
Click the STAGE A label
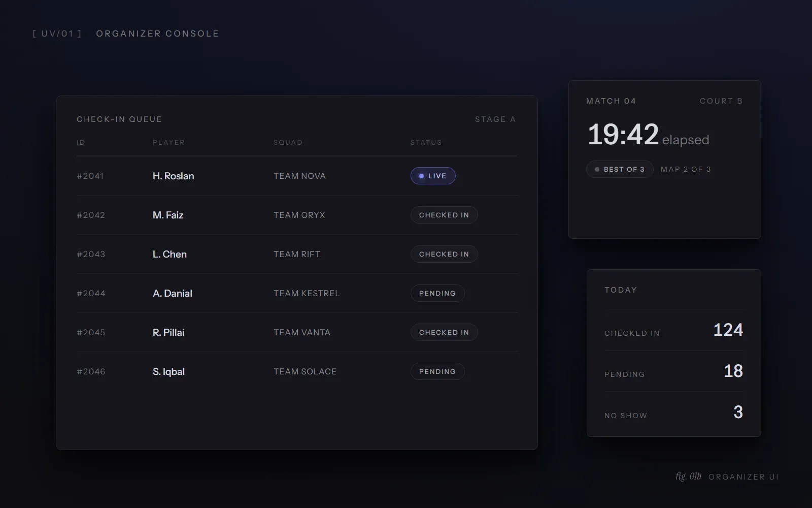click(495, 119)
